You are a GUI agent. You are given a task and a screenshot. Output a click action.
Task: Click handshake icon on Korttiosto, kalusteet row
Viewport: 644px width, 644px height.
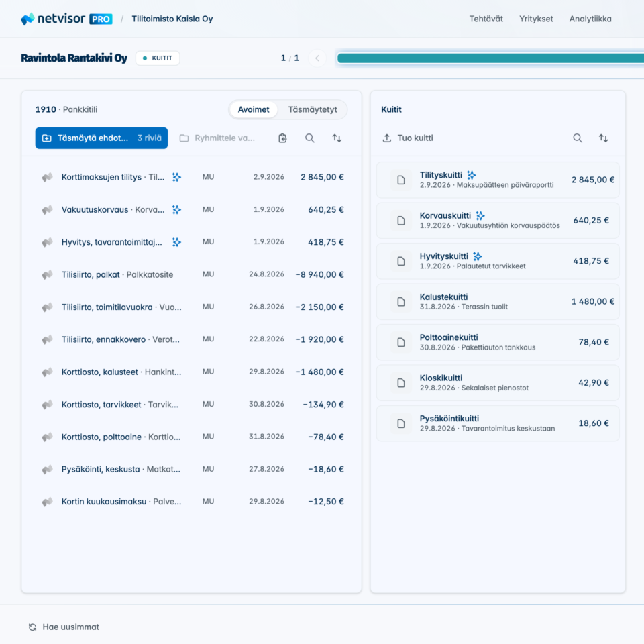pos(47,372)
